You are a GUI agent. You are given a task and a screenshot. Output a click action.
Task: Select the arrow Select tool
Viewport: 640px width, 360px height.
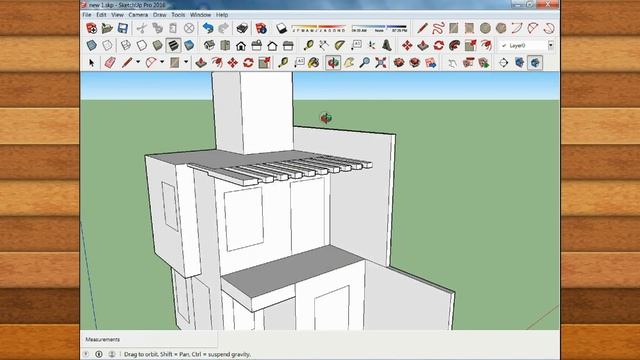tap(92, 63)
